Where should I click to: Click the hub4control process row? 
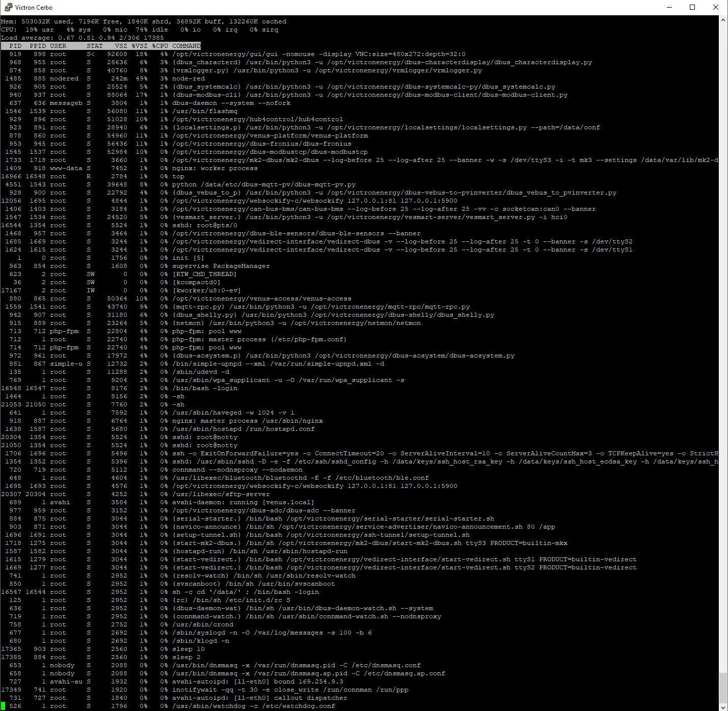[x=172, y=119]
